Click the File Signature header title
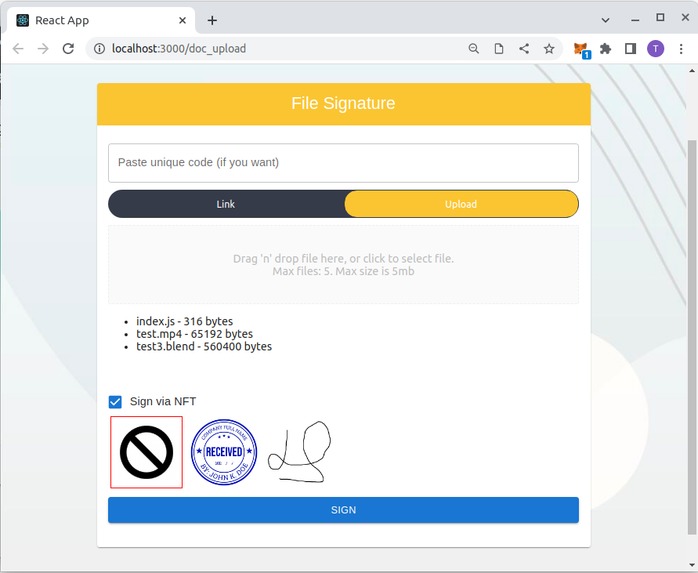The height and width of the screenshot is (573, 698). coord(343,103)
